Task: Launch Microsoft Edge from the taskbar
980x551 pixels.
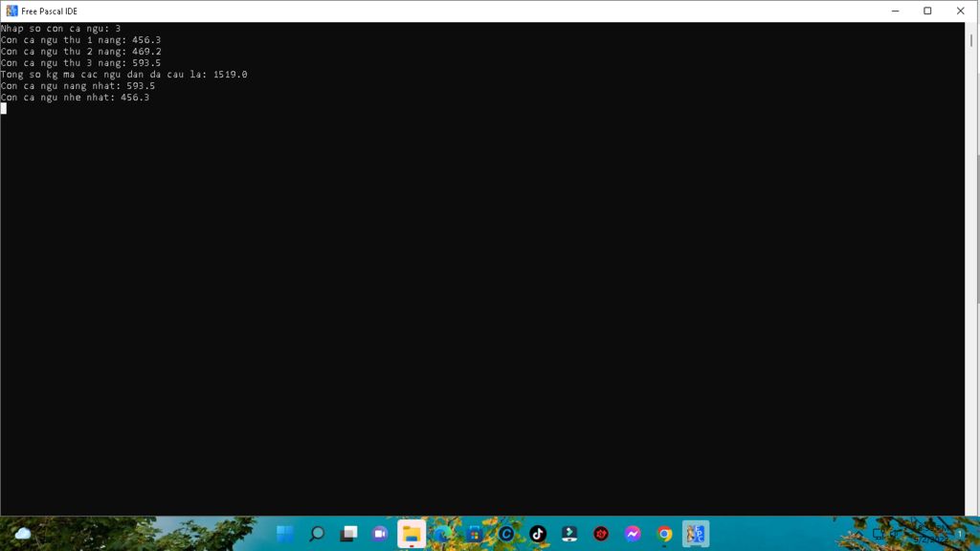Action: pyautogui.click(x=443, y=534)
